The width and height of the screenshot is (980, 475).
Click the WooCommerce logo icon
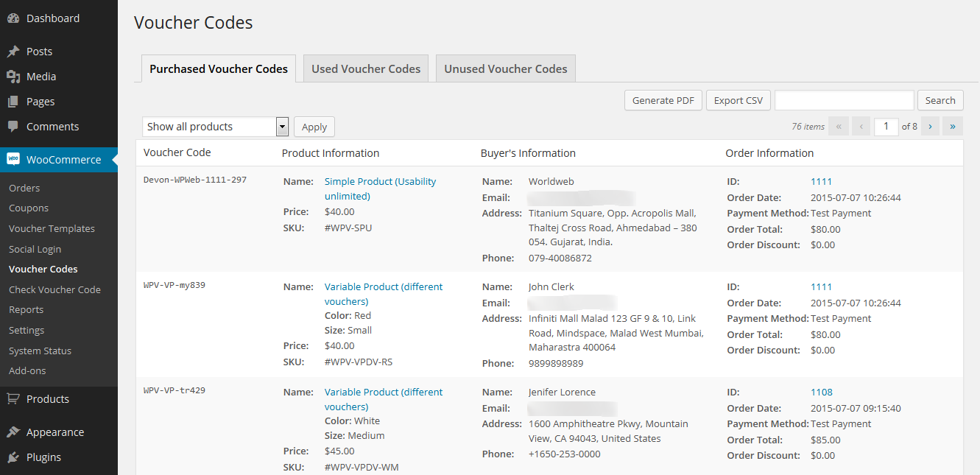13,159
